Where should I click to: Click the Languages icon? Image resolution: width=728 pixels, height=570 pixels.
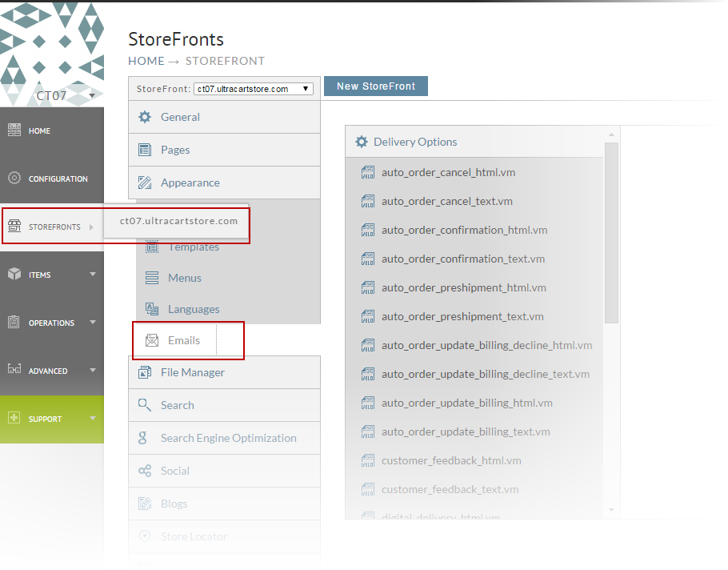pyautogui.click(x=152, y=309)
